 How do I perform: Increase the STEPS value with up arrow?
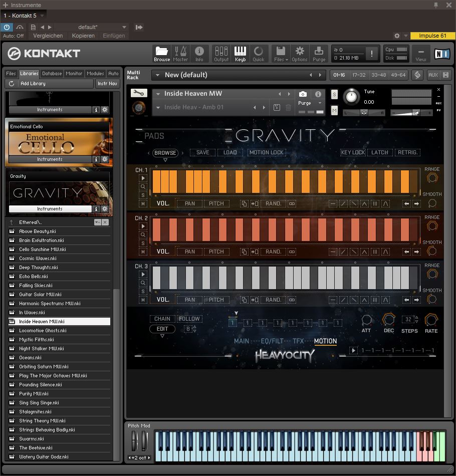(x=416, y=318)
